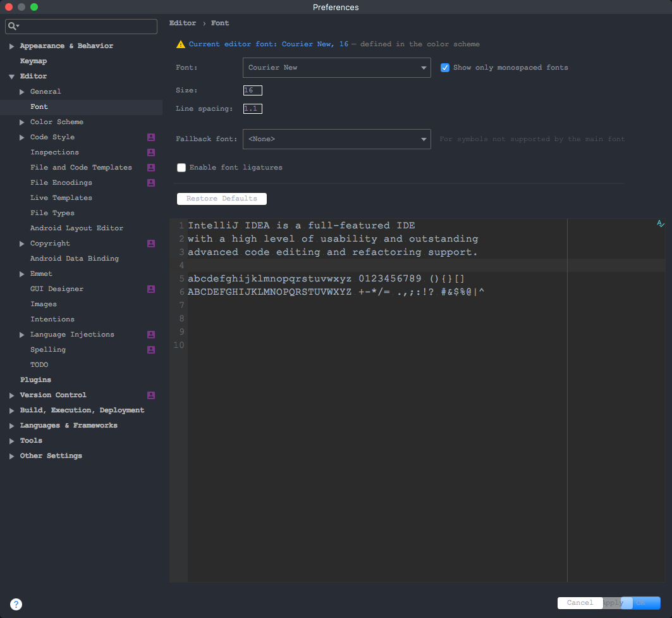Click project icon beside GUI Designer
672x618 pixels.
pyautogui.click(x=151, y=289)
